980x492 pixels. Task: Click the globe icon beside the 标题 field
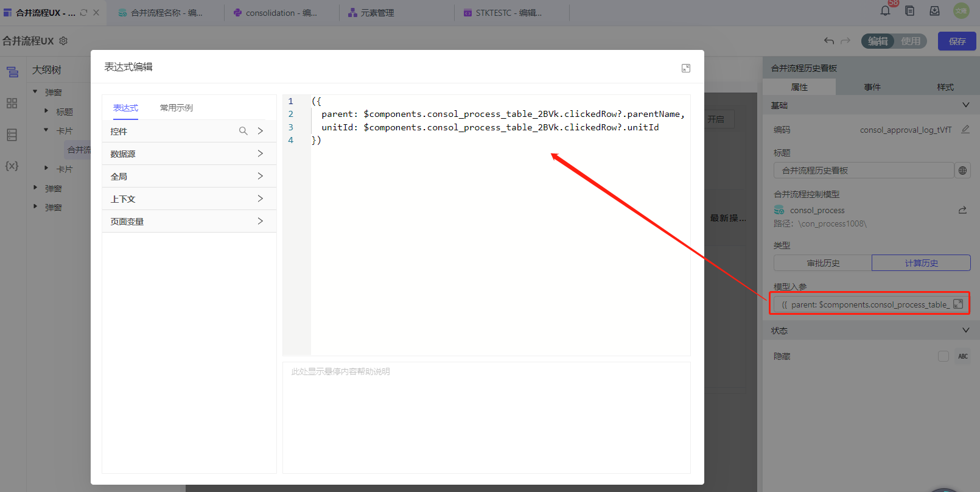click(962, 170)
